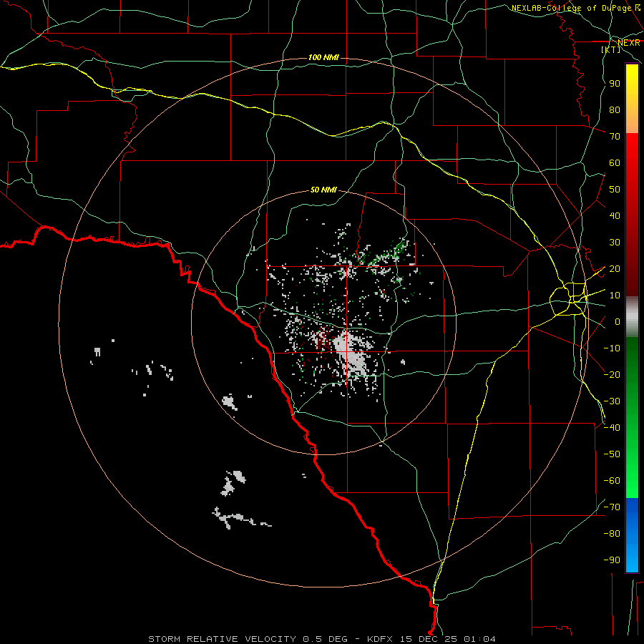Click the 50 tick label on the scale
644x644 pixels.
(615, 190)
